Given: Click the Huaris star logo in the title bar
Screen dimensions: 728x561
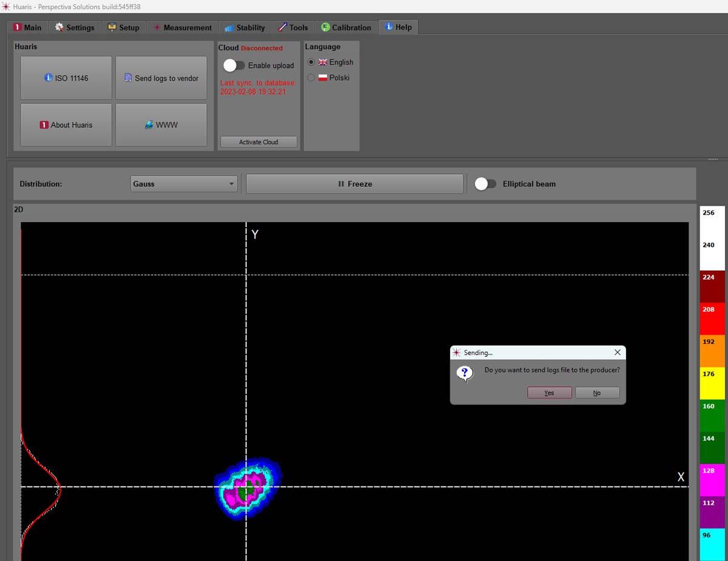Looking at the screenshot, I should [x=6, y=5].
